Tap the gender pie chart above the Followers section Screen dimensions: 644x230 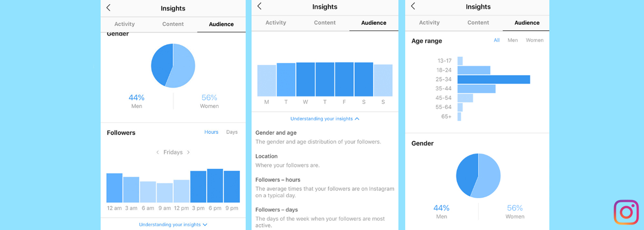coord(173,65)
